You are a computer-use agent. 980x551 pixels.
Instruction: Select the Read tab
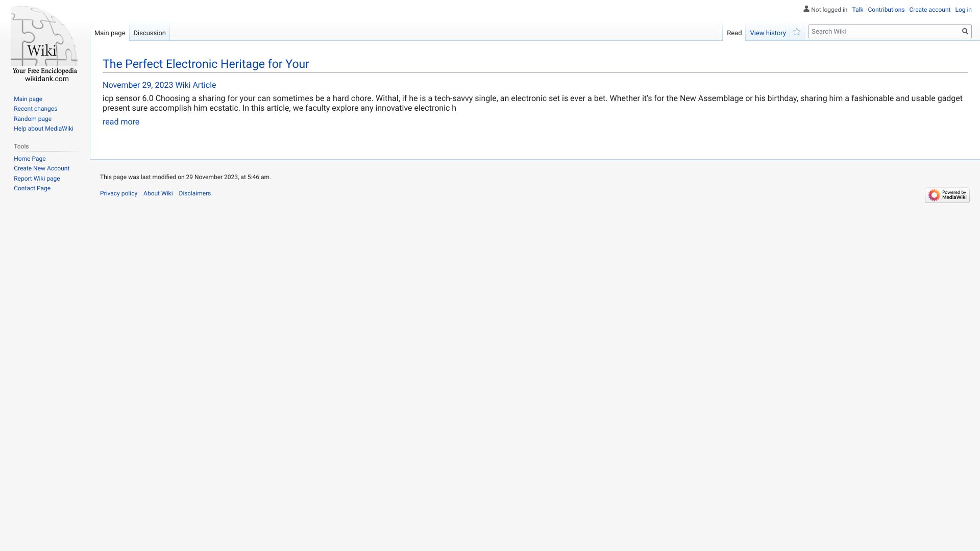734,33
